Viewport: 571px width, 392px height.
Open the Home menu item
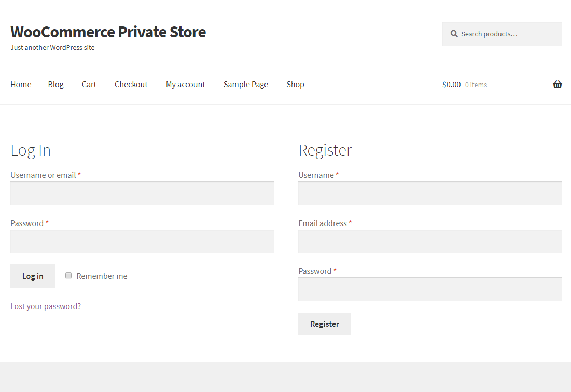(21, 85)
